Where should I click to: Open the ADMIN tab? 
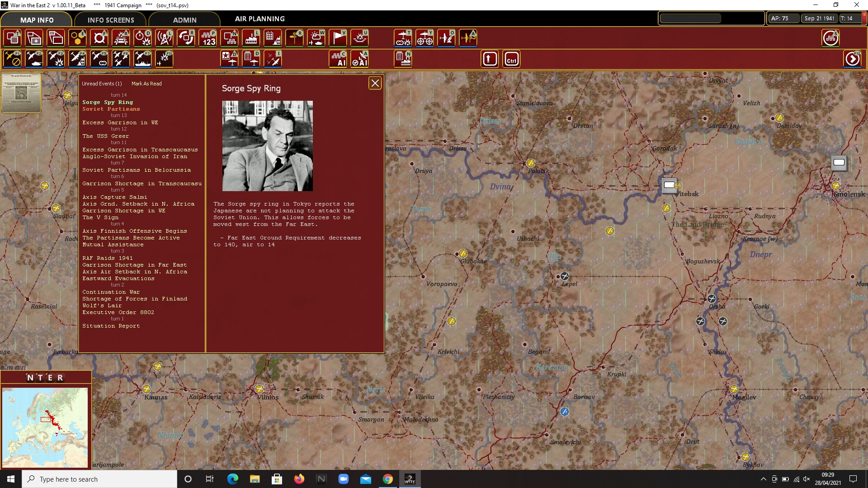pyautogui.click(x=184, y=20)
